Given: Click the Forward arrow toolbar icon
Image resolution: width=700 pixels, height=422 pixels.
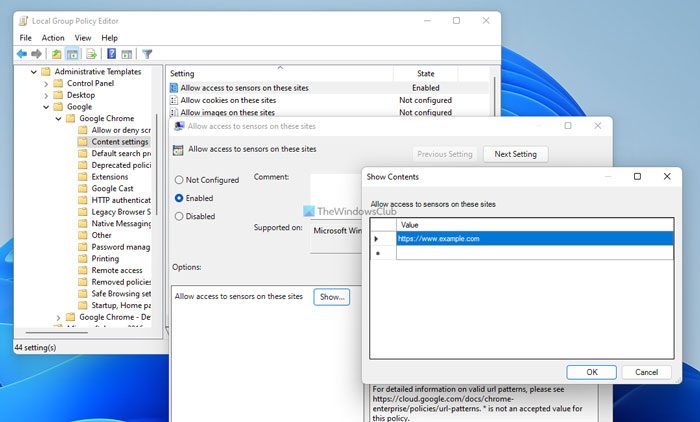Looking at the screenshot, I should [x=36, y=54].
